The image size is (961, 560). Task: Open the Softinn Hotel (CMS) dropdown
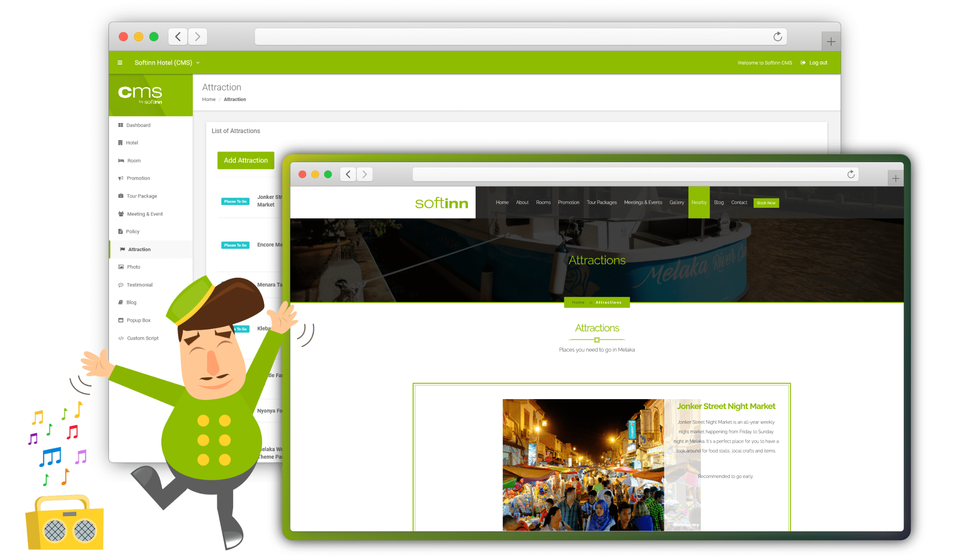pyautogui.click(x=167, y=63)
